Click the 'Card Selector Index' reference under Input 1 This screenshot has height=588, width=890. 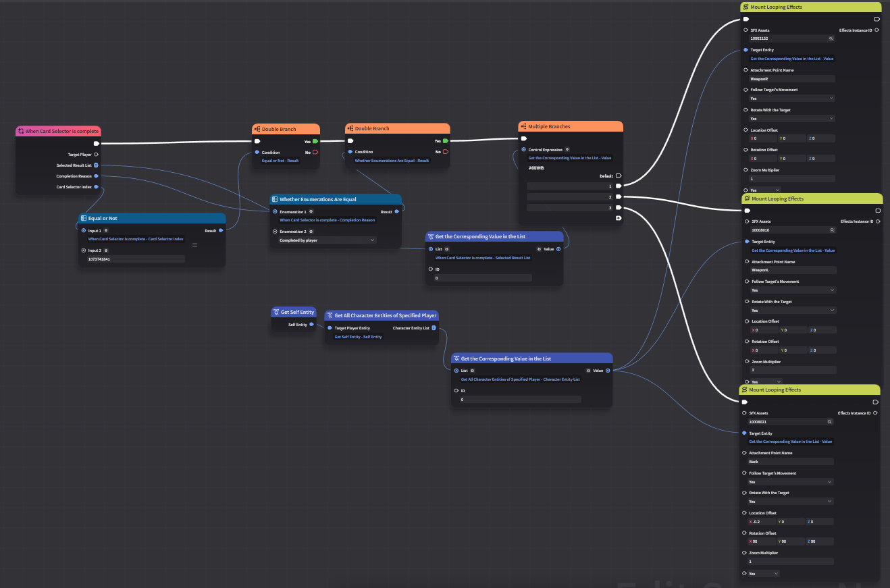pos(136,239)
